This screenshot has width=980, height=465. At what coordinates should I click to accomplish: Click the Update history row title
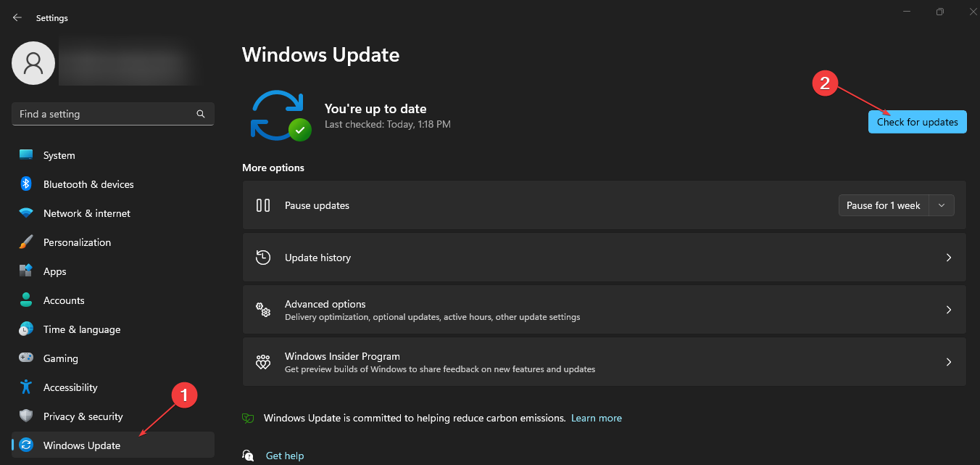pos(317,258)
